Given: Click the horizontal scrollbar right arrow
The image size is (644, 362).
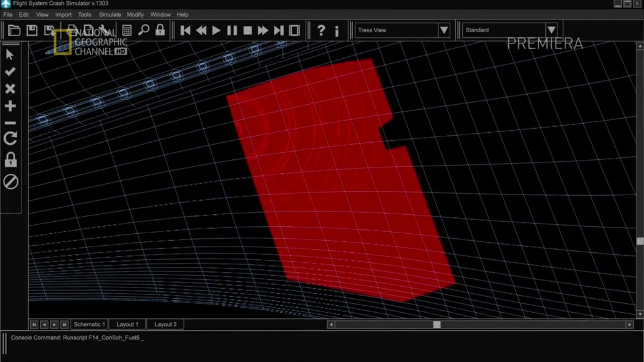Looking at the screenshot, I should coord(629,325).
